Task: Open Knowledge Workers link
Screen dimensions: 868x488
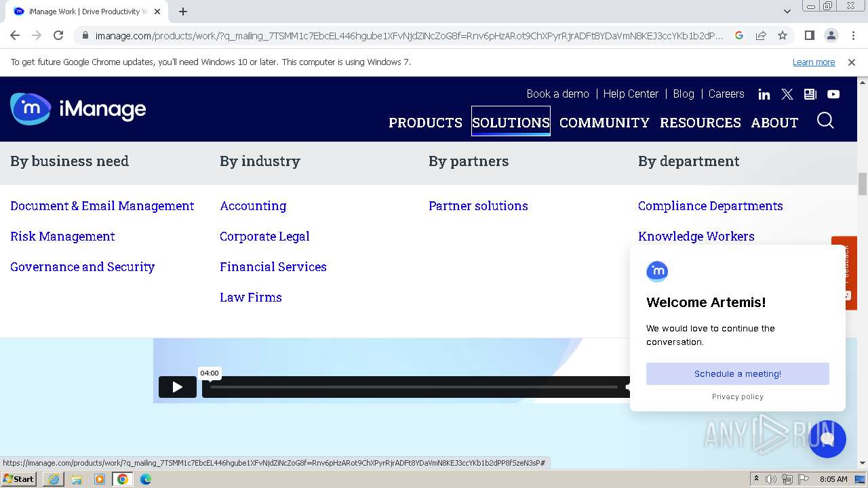Action: [696, 237]
